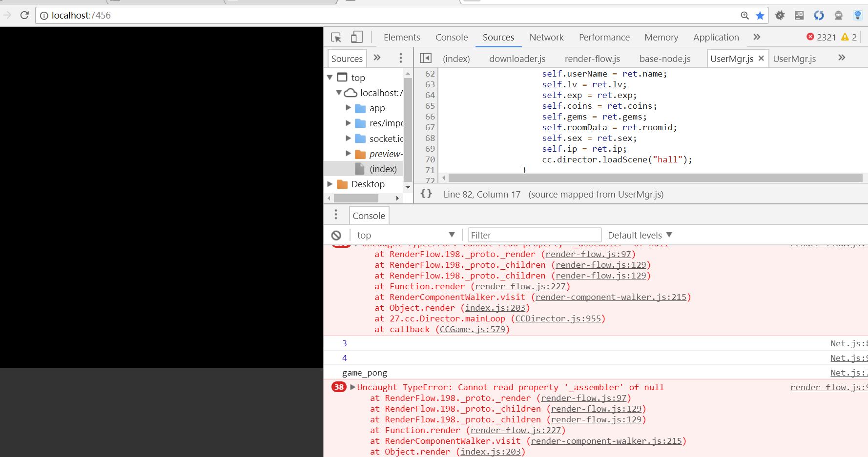Switch to the Elements panel

(402, 38)
